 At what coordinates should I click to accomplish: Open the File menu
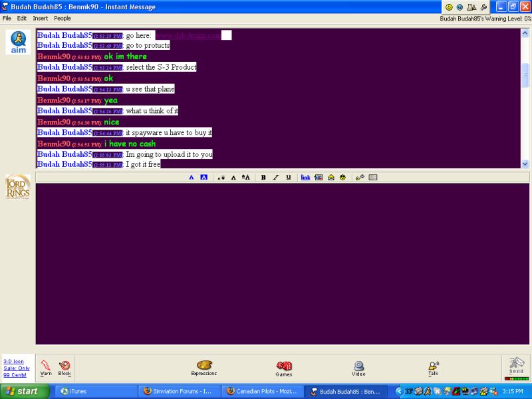click(x=7, y=18)
